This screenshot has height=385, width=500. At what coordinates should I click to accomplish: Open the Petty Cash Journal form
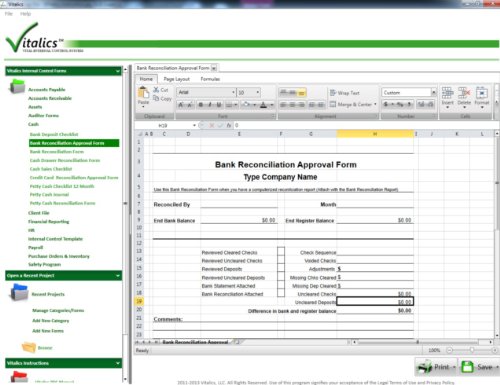pos(49,194)
